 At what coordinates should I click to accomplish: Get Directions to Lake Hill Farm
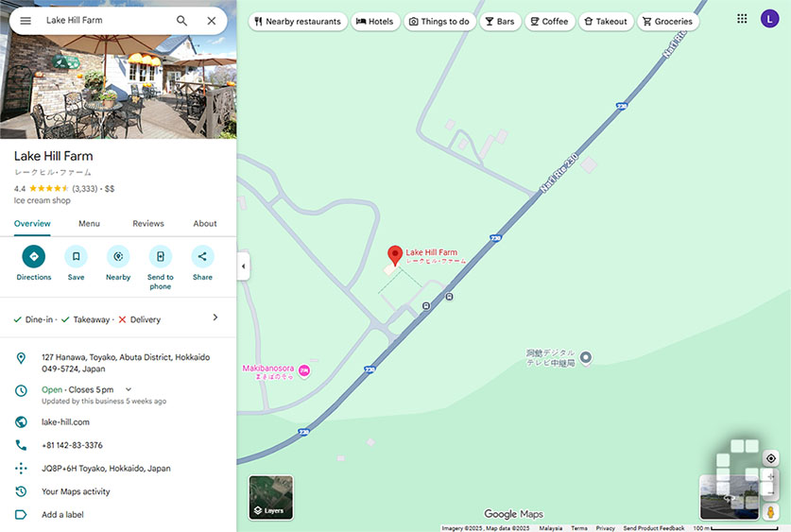pyautogui.click(x=34, y=257)
